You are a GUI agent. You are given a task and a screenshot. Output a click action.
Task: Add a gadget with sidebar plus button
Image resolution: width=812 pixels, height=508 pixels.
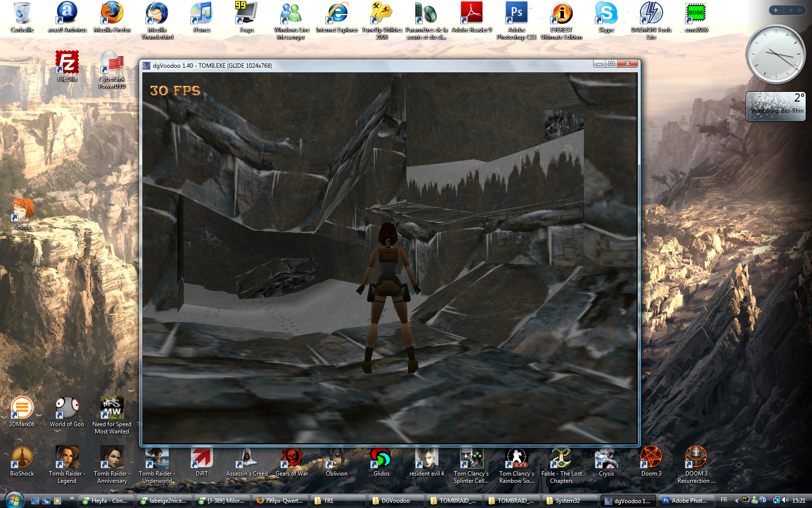tap(776, 10)
